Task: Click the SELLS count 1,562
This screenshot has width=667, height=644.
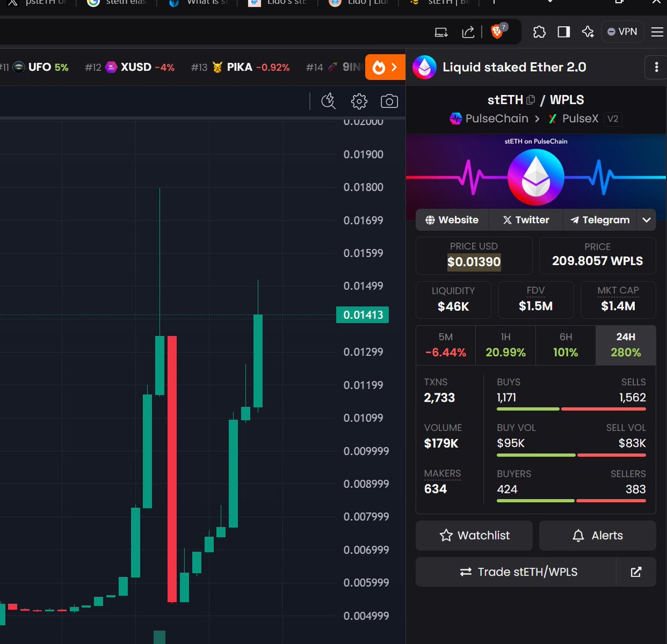Action: click(633, 398)
